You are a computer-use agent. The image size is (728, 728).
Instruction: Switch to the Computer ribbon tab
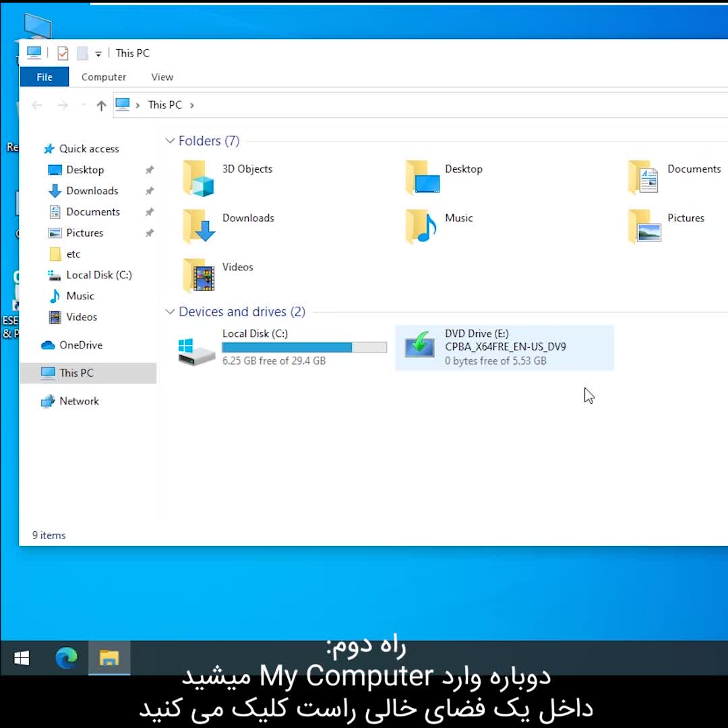tap(104, 77)
